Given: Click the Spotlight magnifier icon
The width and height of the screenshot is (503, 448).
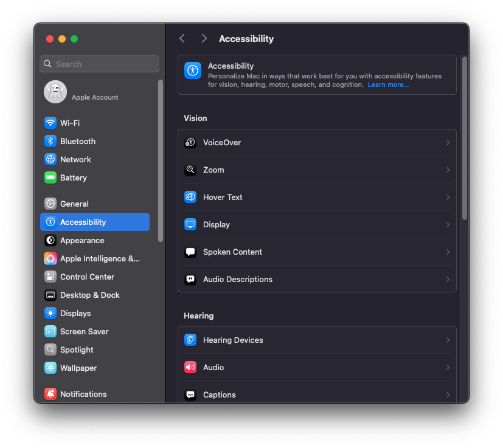Looking at the screenshot, I should click(x=50, y=350).
